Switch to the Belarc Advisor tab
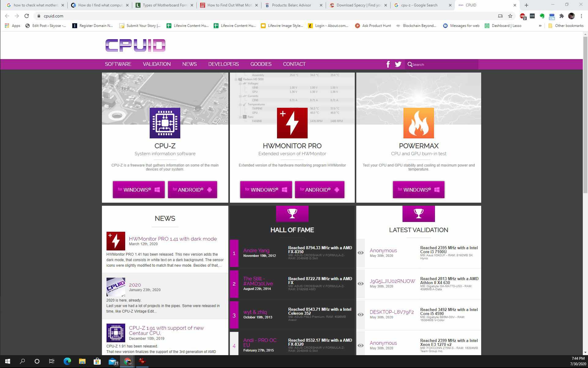 (x=294, y=5)
